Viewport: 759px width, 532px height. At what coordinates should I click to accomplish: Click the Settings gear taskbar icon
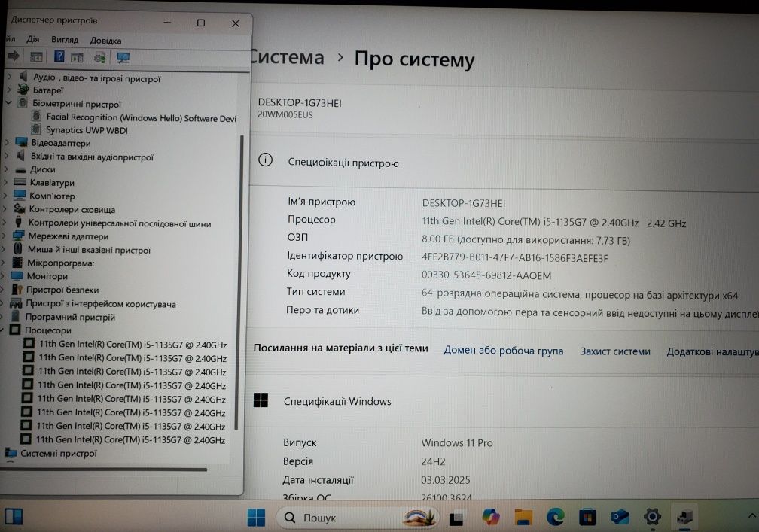pyautogui.click(x=652, y=517)
